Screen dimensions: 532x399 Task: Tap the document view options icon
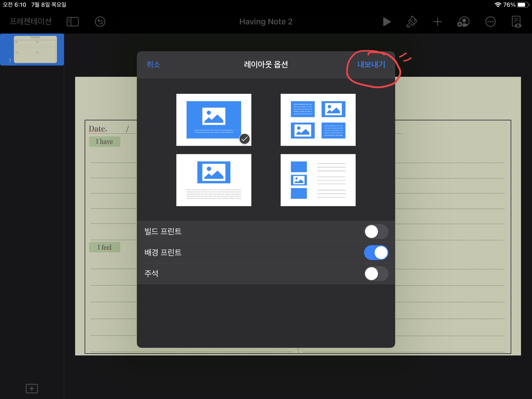tap(516, 22)
